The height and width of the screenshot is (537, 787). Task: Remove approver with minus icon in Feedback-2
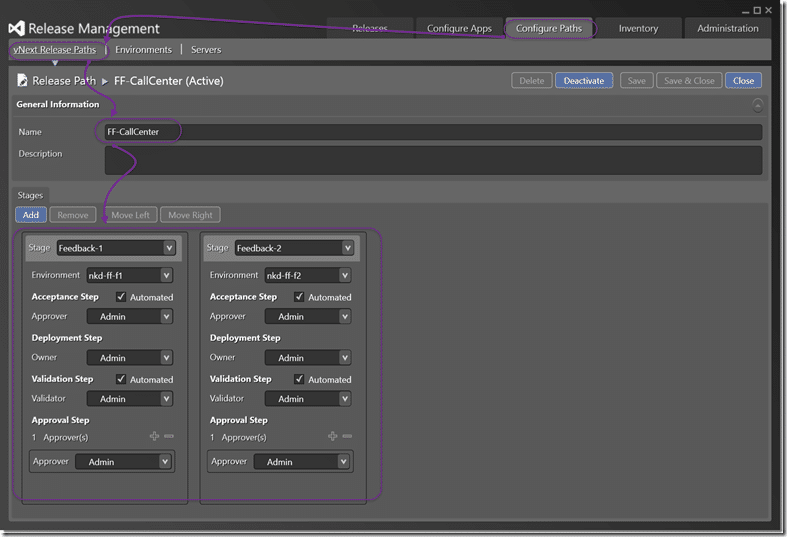[x=347, y=436]
